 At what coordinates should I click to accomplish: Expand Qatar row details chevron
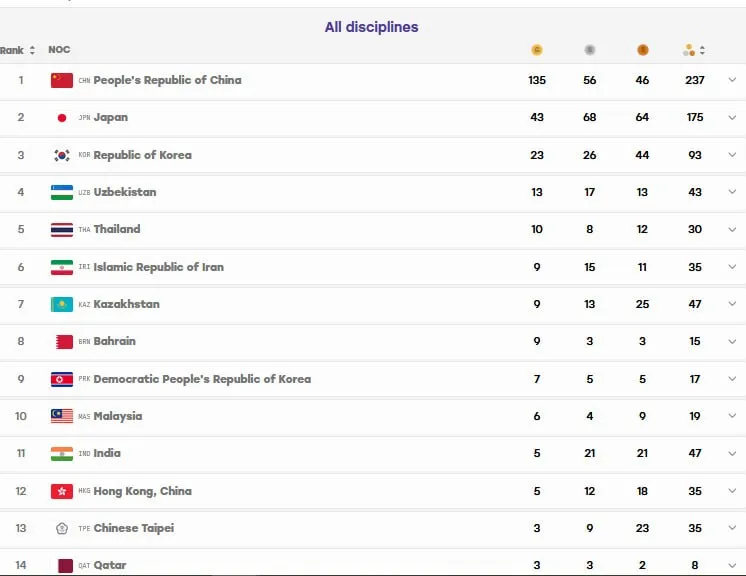click(x=732, y=565)
